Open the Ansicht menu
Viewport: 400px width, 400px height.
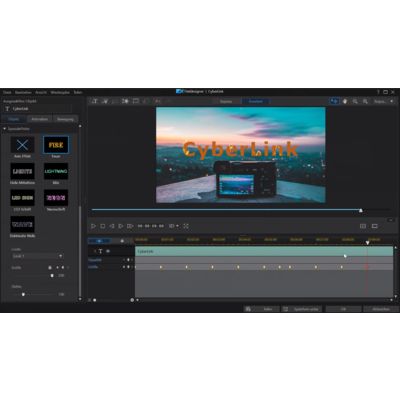click(41, 92)
